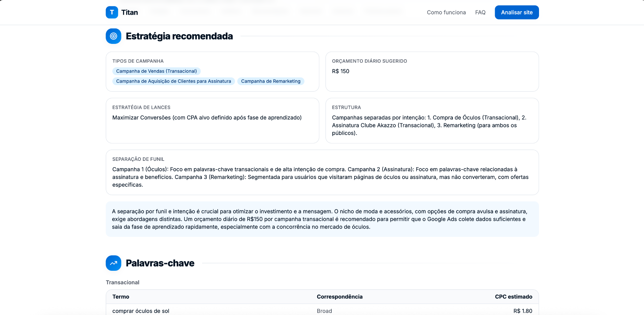Select the Campanha de Aquisição de Clientes tag

tap(173, 81)
